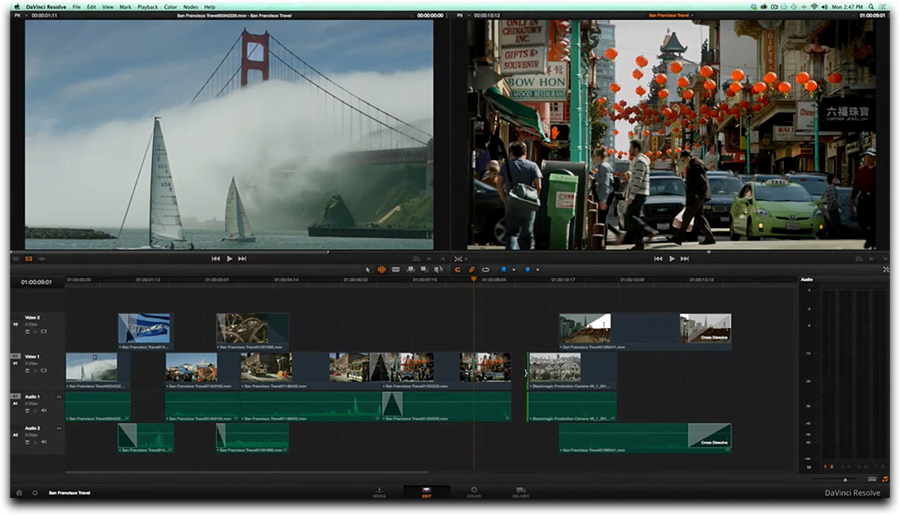Open the Nodes menu
Screen dimensions: 900x515
[191, 7]
